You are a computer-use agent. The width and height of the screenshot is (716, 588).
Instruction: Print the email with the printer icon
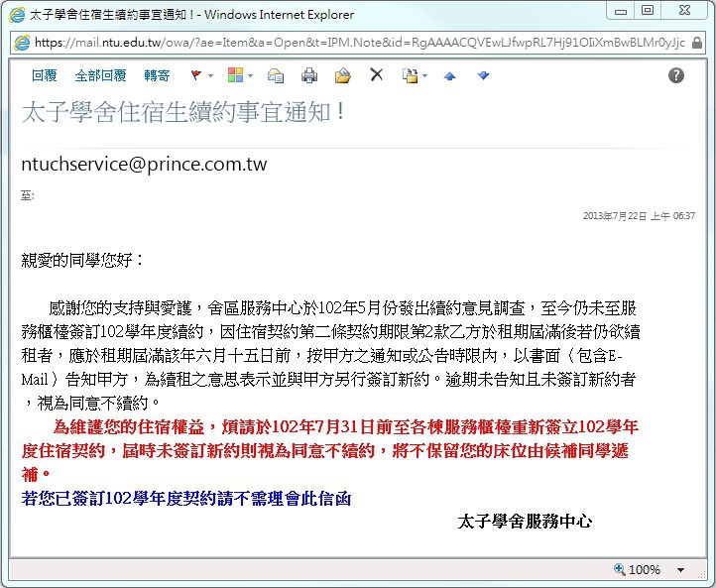[309, 75]
